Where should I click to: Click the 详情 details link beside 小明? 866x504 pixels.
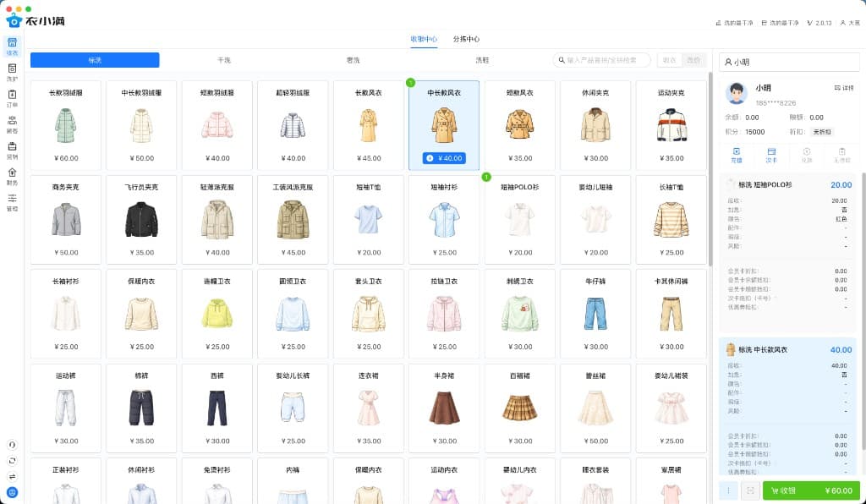(x=844, y=88)
